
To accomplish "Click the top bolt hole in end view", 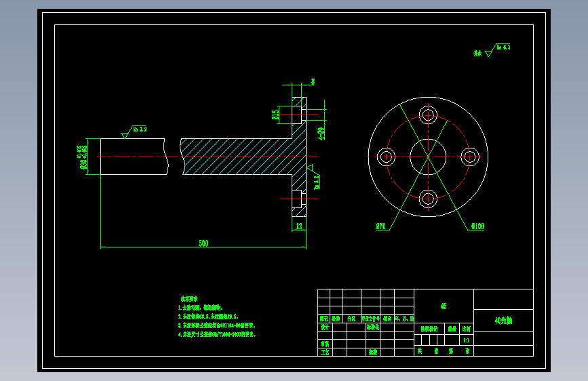I will tap(428, 115).
